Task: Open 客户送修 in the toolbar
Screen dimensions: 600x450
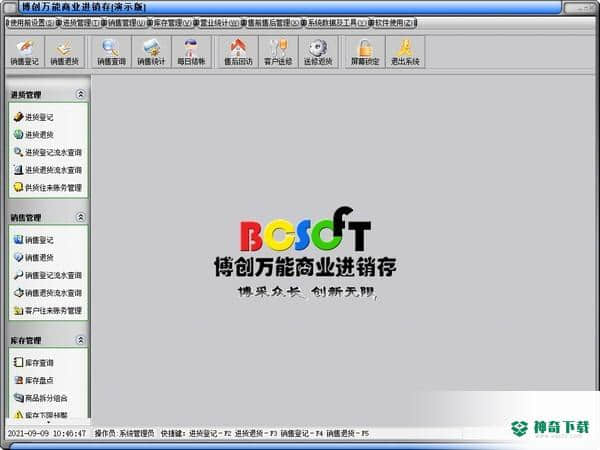Action: coord(278,52)
